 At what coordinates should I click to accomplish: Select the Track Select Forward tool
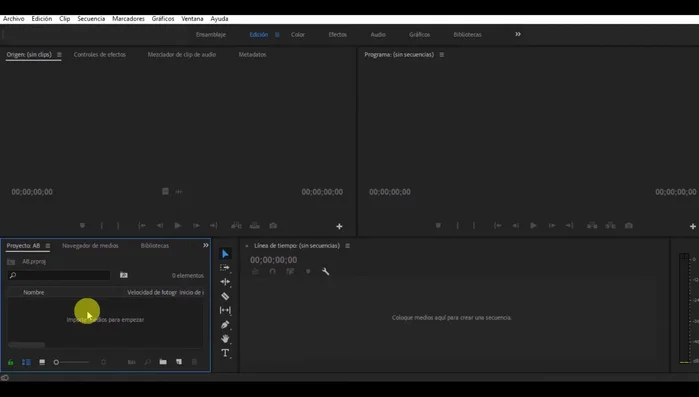point(225,267)
